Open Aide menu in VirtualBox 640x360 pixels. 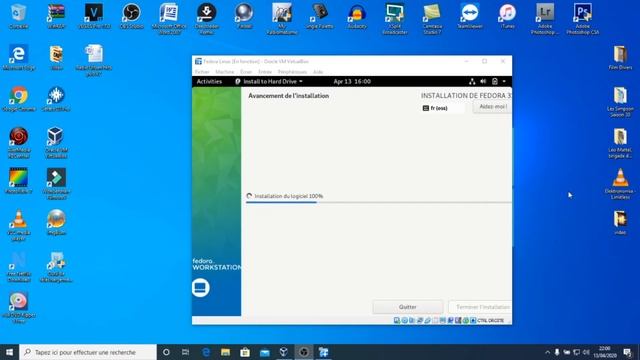point(318,72)
